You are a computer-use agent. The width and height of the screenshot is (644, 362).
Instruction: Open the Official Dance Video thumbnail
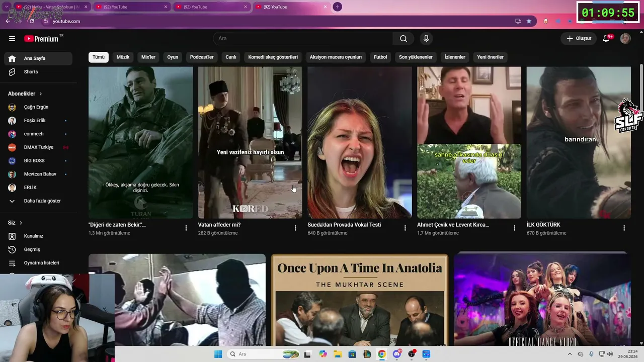click(542, 300)
